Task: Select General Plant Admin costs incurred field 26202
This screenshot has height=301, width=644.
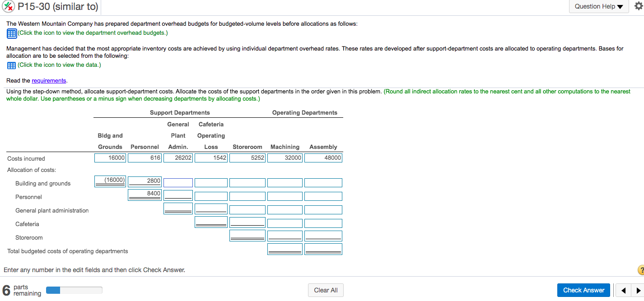Action: point(178,158)
